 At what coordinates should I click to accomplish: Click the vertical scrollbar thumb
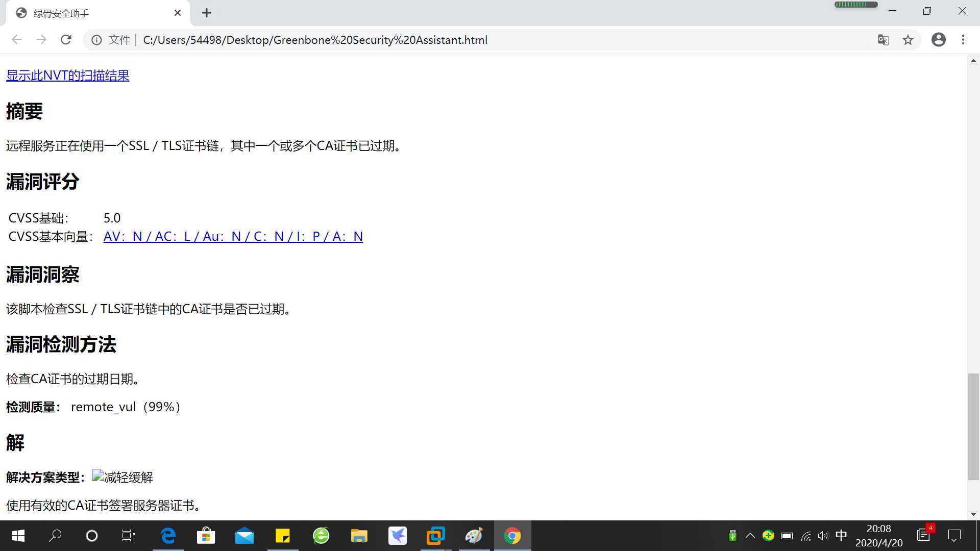point(973,426)
